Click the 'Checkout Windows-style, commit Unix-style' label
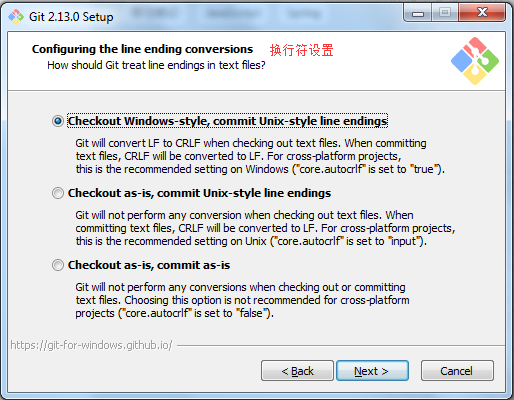 point(227,121)
